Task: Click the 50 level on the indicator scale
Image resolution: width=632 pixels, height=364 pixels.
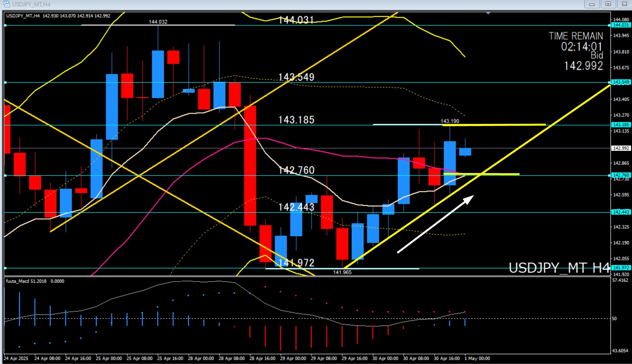Action: click(x=614, y=319)
